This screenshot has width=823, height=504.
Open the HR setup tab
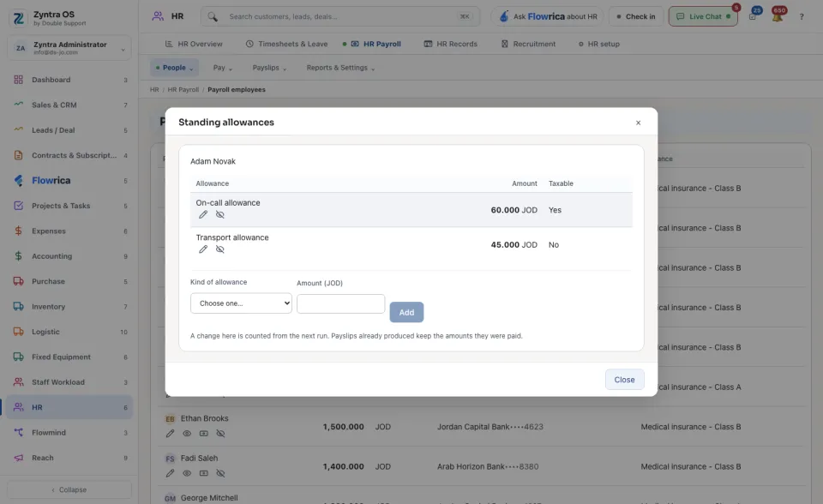coord(599,44)
